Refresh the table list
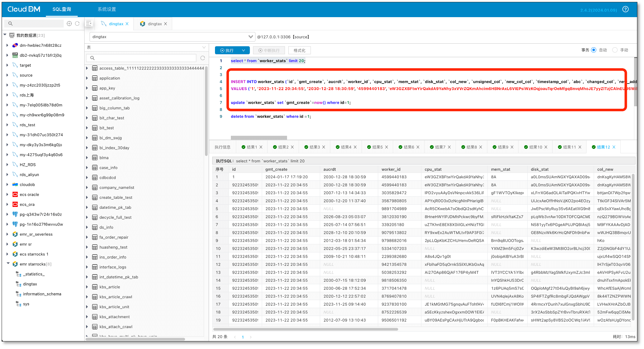Screen dimensions: 644x349 pyautogui.click(x=202, y=58)
